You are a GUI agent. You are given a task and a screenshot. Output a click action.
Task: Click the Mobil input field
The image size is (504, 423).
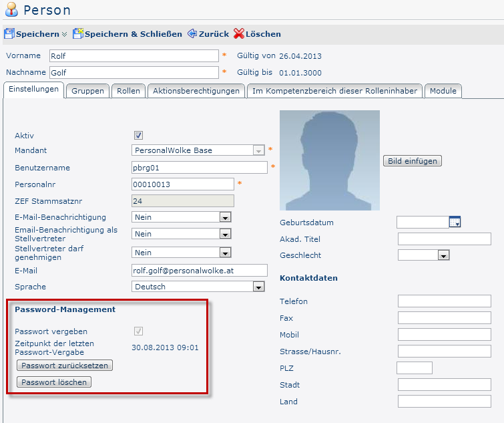(445, 335)
